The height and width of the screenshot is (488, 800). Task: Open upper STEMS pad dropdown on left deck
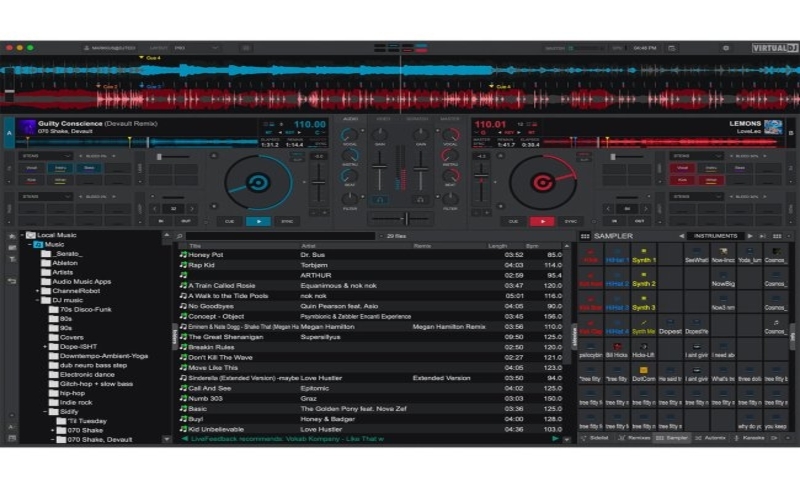pos(46,156)
